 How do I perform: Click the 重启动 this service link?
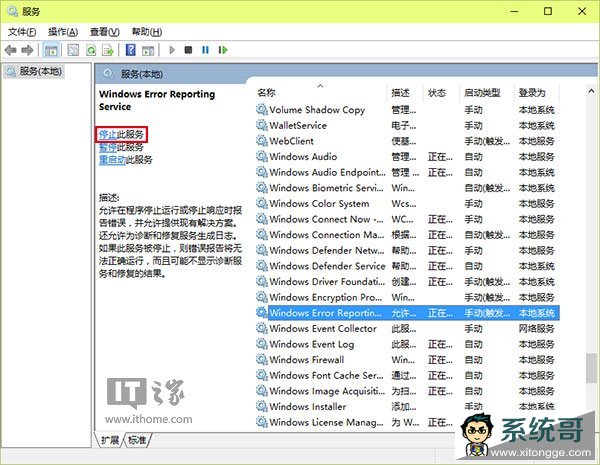click(x=112, y=160)
